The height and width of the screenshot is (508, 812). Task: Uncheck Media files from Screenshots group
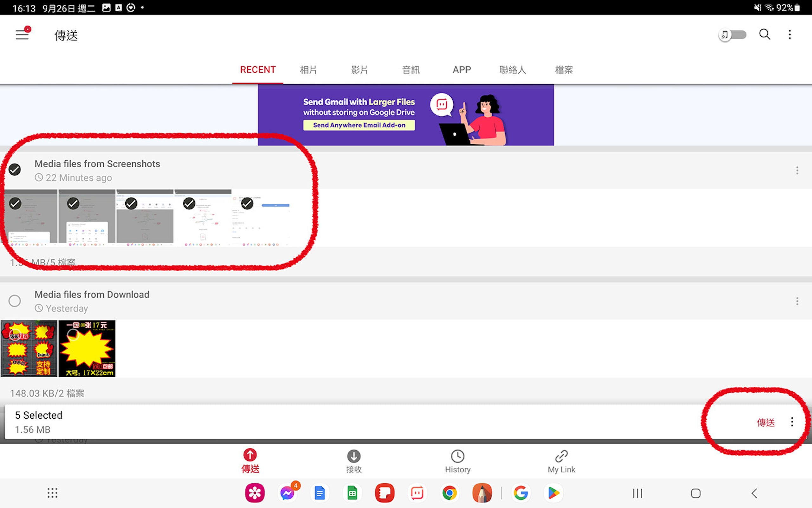(15, 170)
